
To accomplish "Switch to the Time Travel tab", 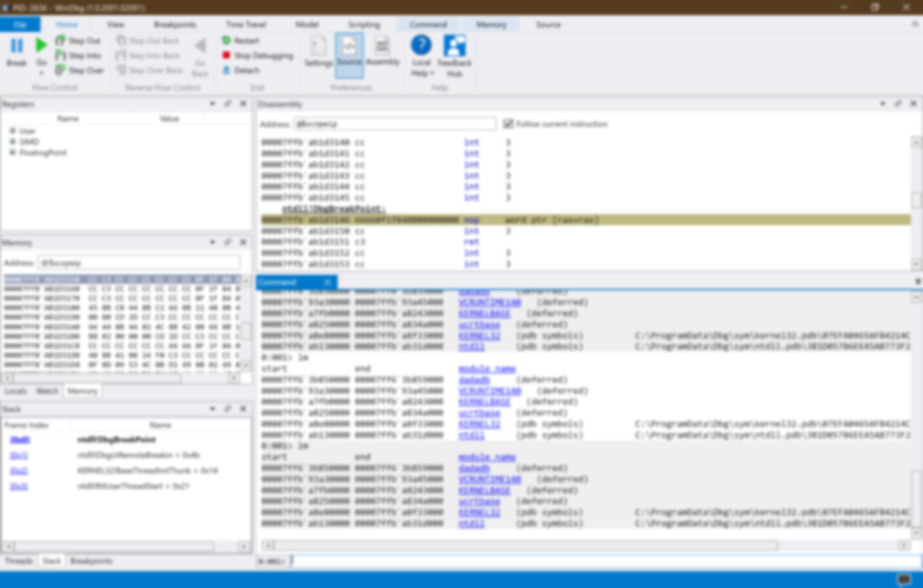I will click(246, 25).
